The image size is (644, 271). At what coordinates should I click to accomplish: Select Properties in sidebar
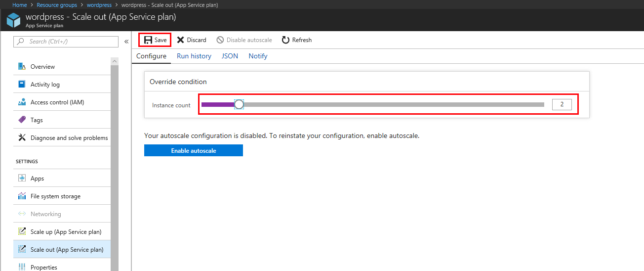(x=62, y=265)
